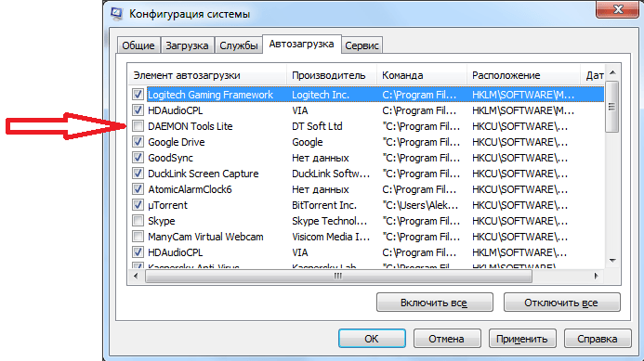644x361 pixels.
Task: Select the ManyCam Virtual Webcam name
Action: [x=205, y=237]
